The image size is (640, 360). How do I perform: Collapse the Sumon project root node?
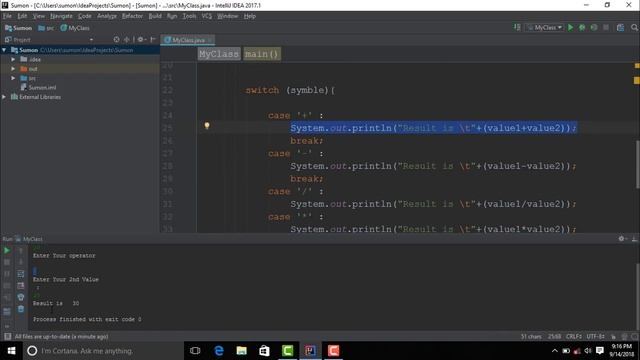pyautogui.click(x=4, y=50)
